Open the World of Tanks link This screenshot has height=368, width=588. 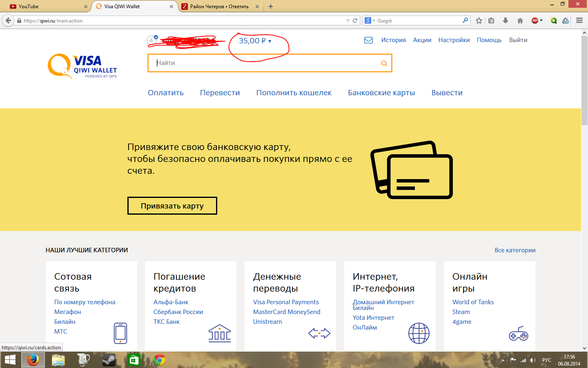(x=473, y=302)
